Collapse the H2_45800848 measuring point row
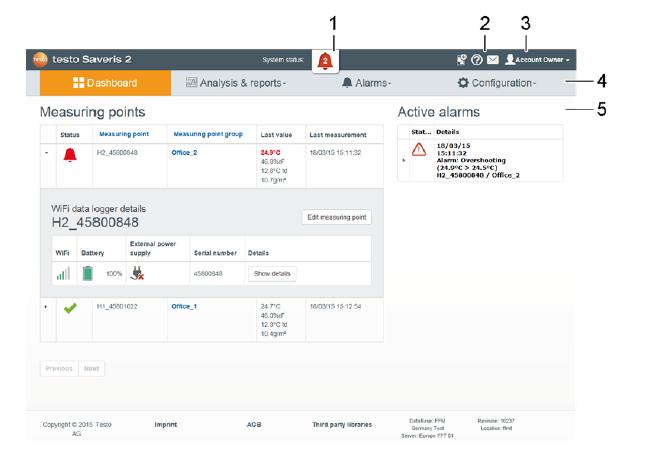The width and height of the screenshot is (664, 456). click(x=47, y=153)
